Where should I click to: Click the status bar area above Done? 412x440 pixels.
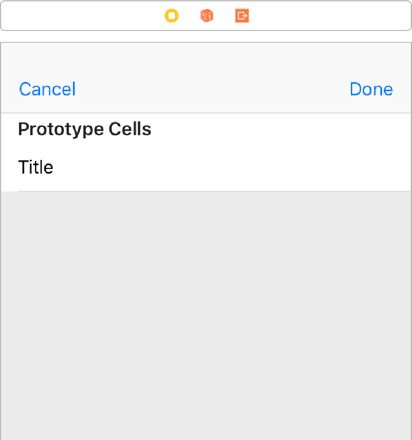point(371,55)
